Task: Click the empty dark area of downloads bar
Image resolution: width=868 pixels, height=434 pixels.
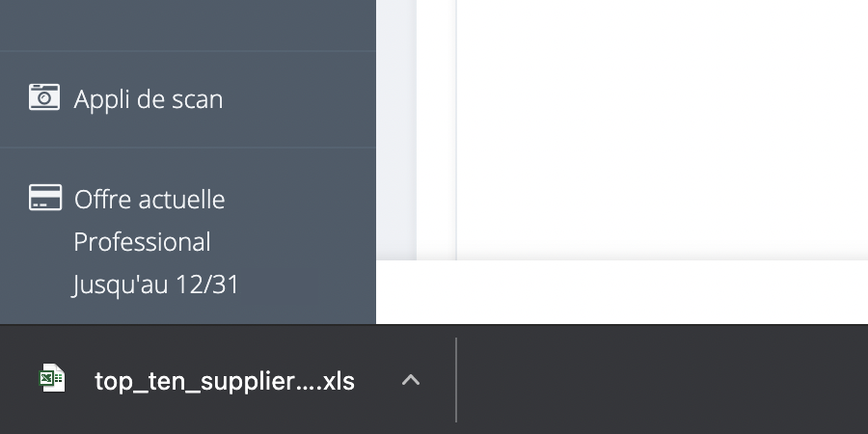Action: [662, 380]
